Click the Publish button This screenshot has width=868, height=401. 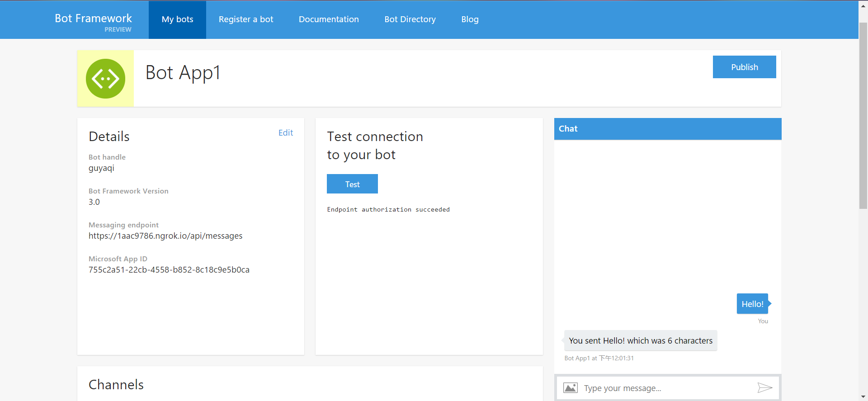tap(744, 67)
